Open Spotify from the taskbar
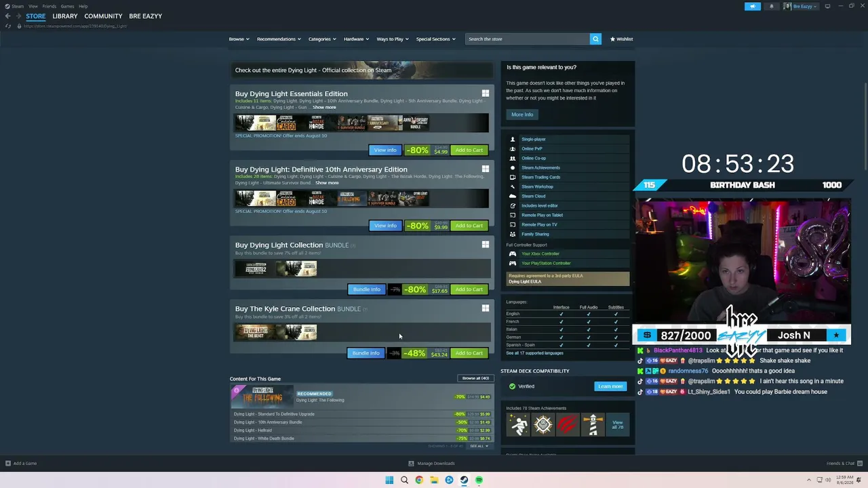 click(x=479, y=480)
